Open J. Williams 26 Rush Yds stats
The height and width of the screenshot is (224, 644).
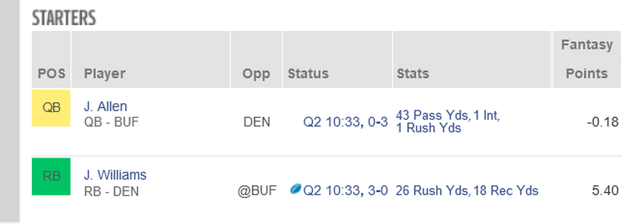(432, 190)
